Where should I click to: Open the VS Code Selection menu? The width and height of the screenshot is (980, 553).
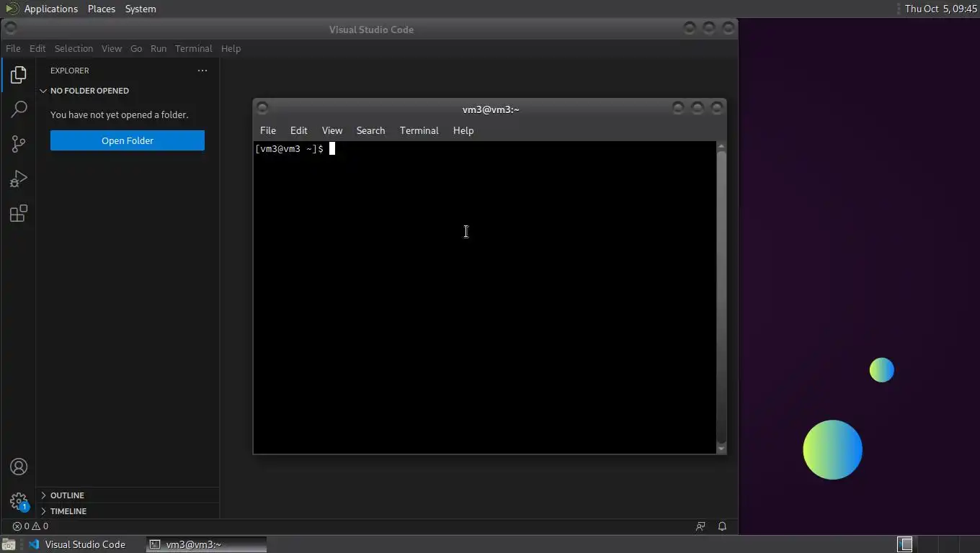coord(73,48)
